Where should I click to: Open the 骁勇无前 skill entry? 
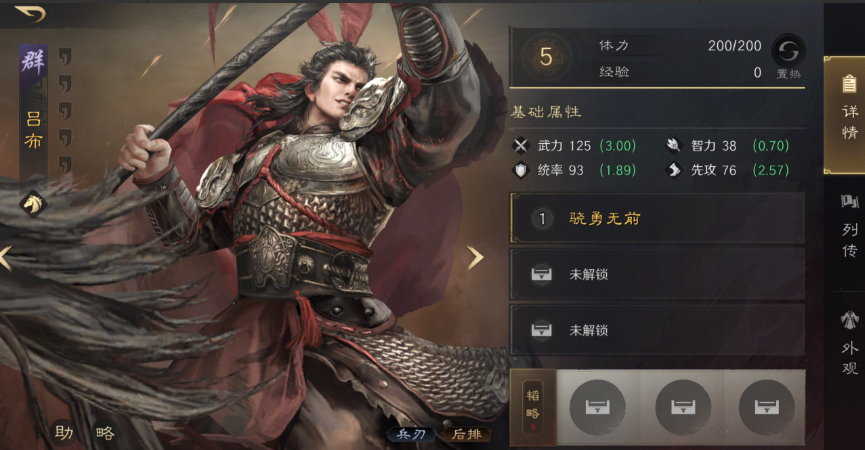point(657,218)
